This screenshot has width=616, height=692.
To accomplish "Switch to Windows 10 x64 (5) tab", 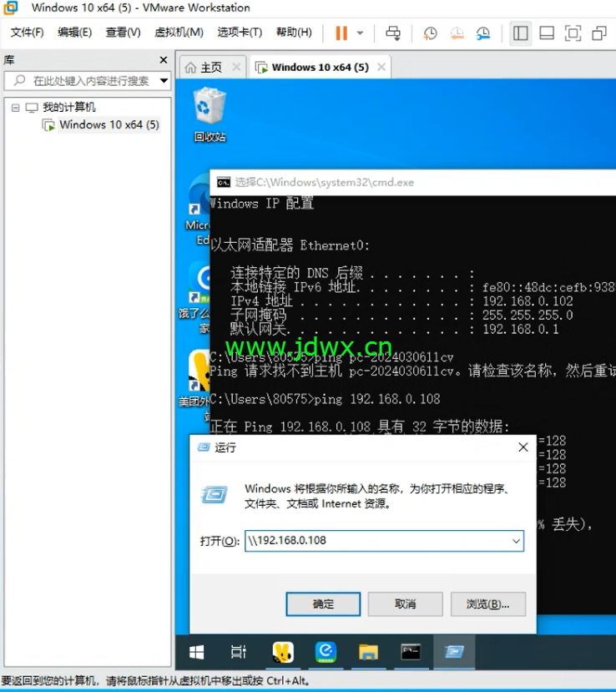I will coord(320,67).
